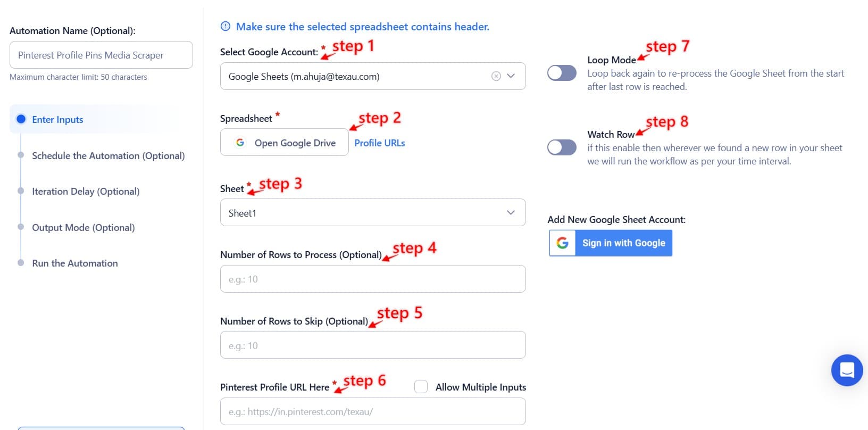This screenshot has height=430, width=868.
Task: Open the Sheet dropdown showing Sheet1
Action: 372,213
